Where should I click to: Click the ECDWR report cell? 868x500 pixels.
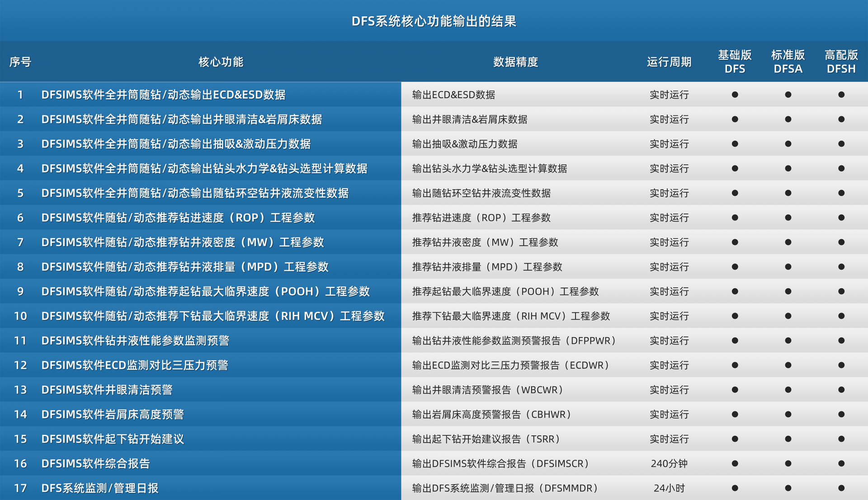click(512, 365)
